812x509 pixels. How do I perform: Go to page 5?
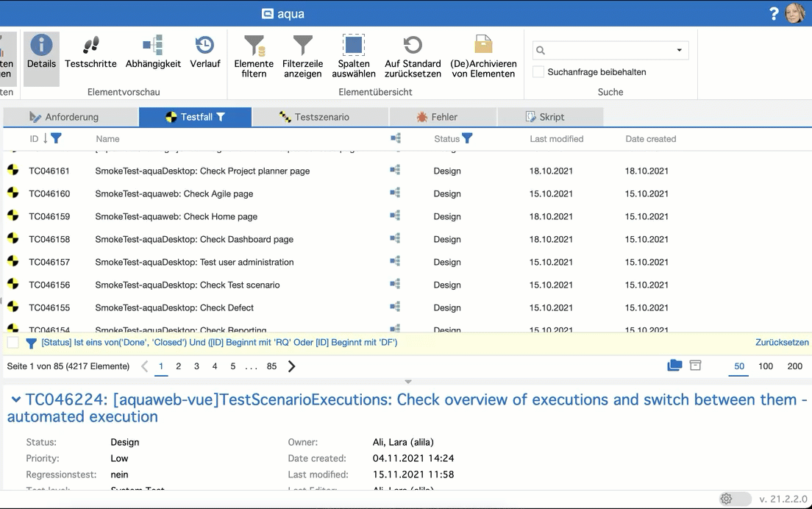(233, 366)
